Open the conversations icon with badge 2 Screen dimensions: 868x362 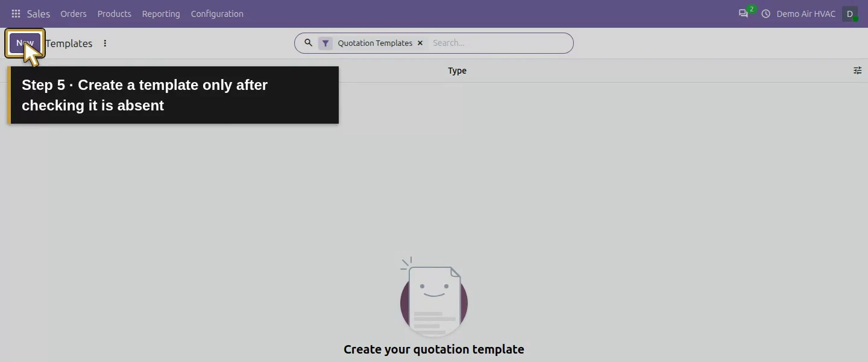pyautogui.click(x=744, y=13)
